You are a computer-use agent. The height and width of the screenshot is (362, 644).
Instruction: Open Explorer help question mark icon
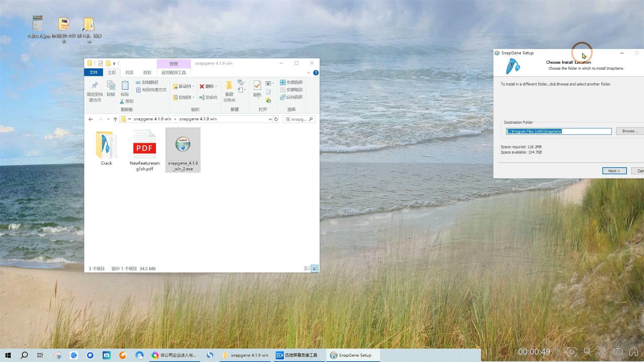pos(316,73)
